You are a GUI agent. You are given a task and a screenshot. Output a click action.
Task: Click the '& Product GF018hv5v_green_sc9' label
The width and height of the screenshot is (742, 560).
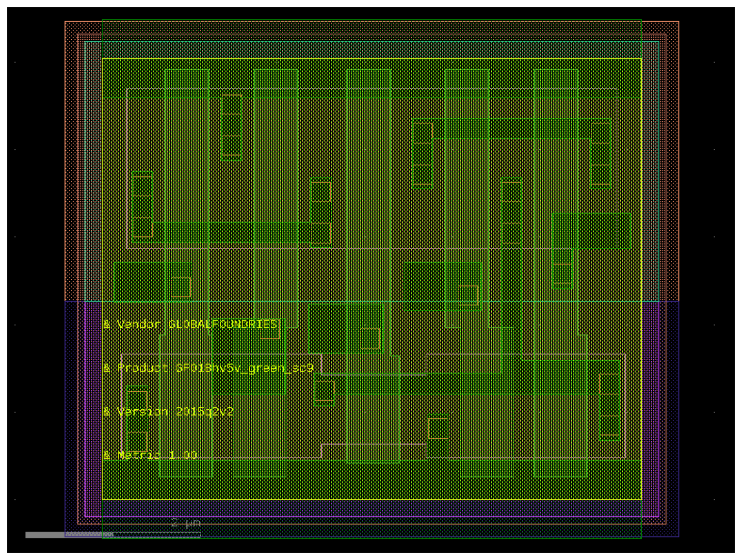pyautogui.click(x=209, y=368)
